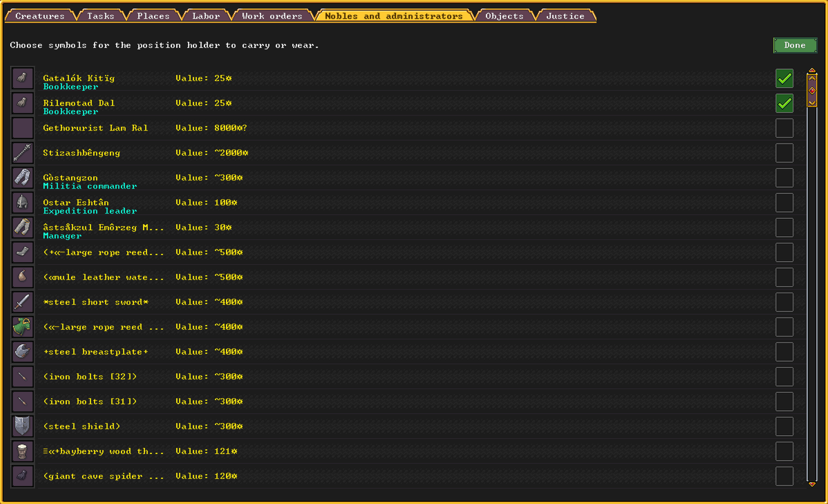Click the Gòstangzon armor icon

pyautogui.click(x=23, y=178)
